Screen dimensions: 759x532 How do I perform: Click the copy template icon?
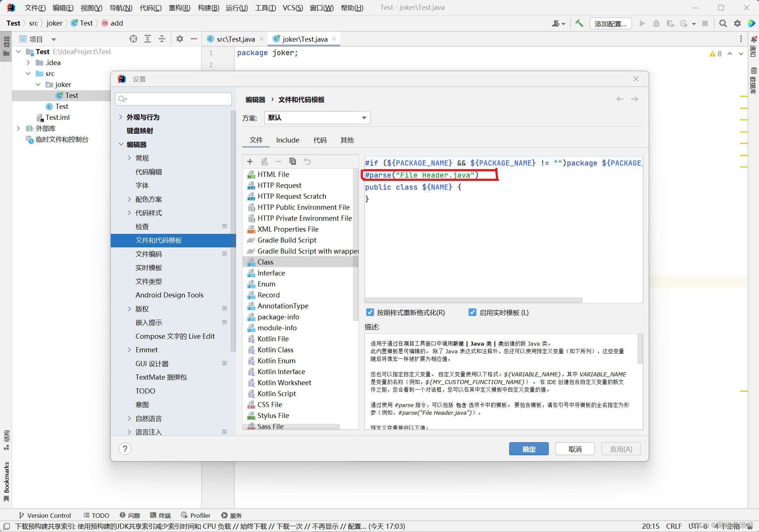point(293,161)
